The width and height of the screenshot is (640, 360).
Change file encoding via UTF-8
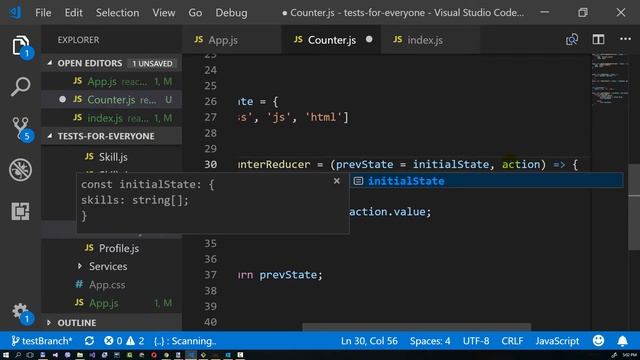[476, 341]
